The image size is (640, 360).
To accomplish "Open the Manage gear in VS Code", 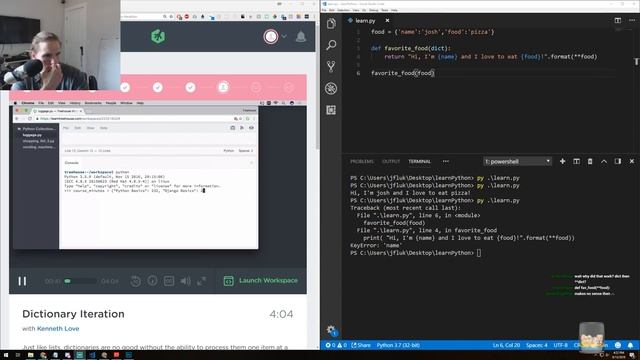I will (x=331, y=330).
